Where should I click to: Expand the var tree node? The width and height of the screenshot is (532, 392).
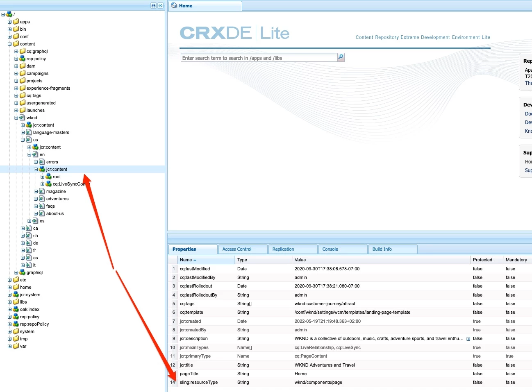click(10, 347)
